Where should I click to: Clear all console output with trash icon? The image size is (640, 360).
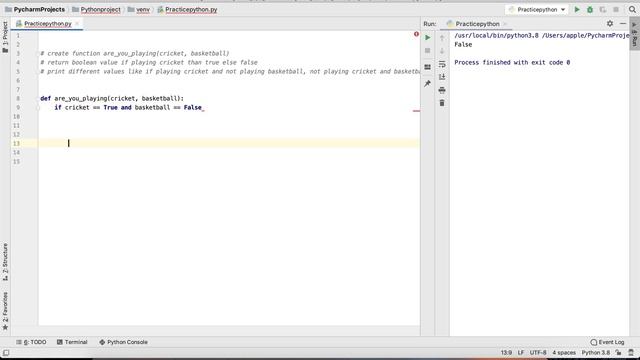coord(442,103)
